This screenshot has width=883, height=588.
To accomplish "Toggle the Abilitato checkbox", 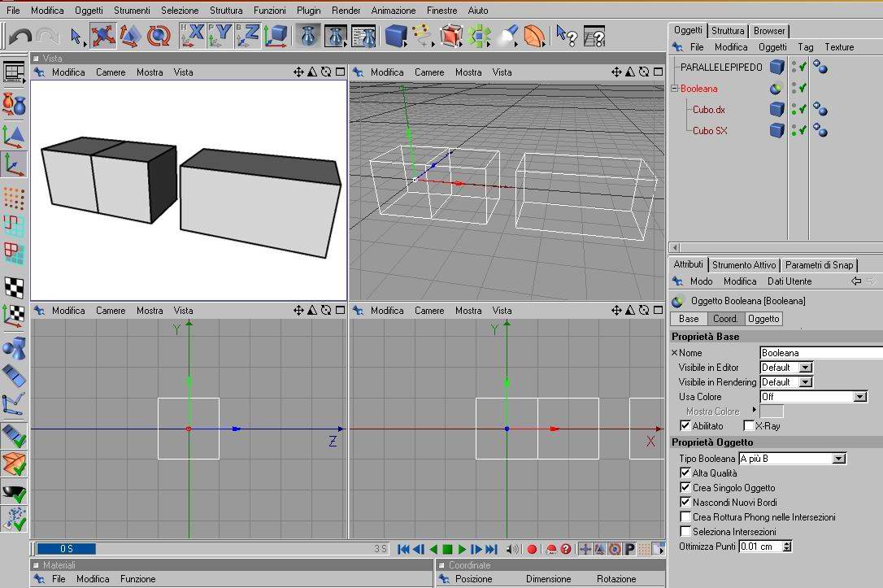I will click(x=685, y=425).
